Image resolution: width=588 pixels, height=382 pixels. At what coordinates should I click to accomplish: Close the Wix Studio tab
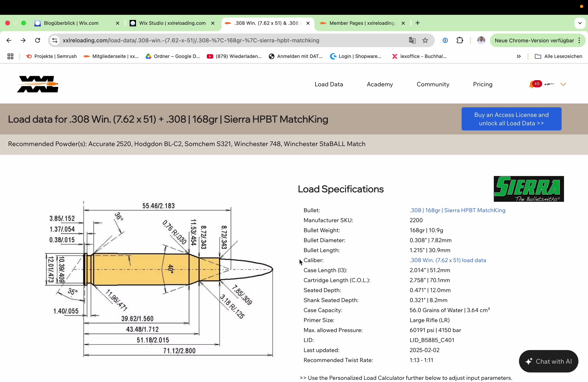(x=213, y=23)
